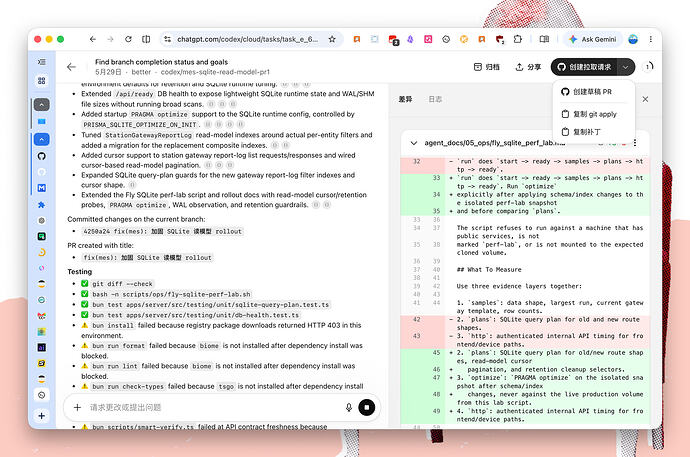Open the 'ai' tab in sidebar
The height and width of the screenshot is (457, 690).
pyautogui.click(x=42, y=347)
